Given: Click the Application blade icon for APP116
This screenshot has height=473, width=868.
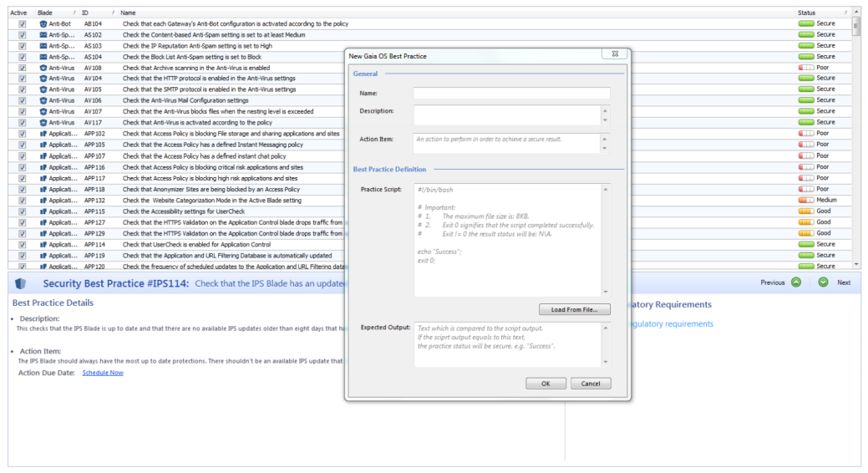Looking at the screenshot, I should pyautogui.click(x=43, y=167).
